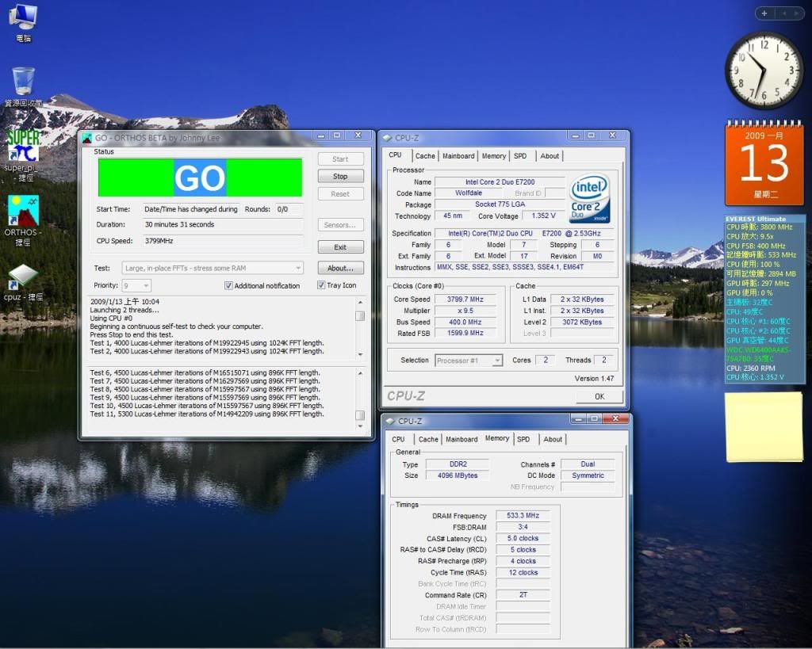
Task: Click the Intel Core 2 Duo logo
Action: point(590,198)
